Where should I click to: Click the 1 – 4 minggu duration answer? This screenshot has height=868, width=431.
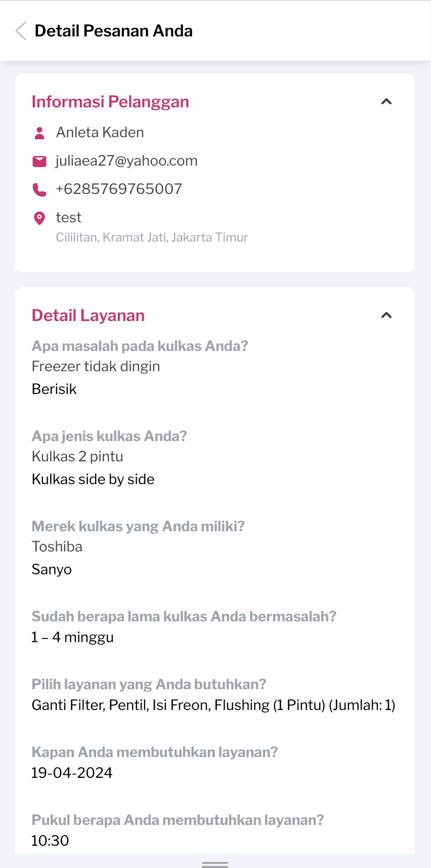(x=72, y=637)
